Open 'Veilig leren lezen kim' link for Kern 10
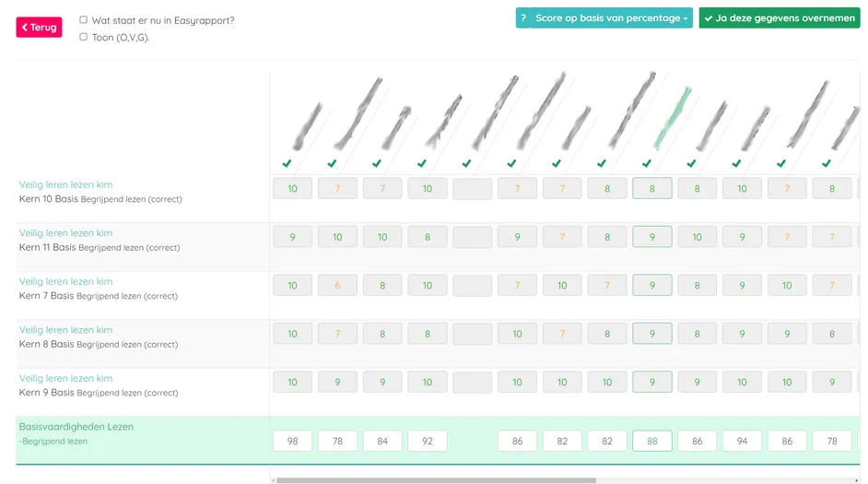The width and height of the screenshot is (868, 484). point(65,184)
